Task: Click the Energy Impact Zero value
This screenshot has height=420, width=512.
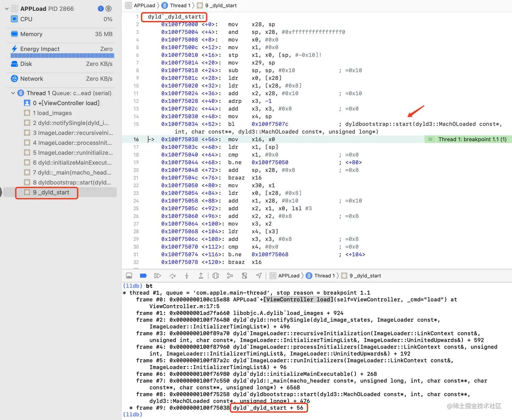Action: [x=106, y=49]
